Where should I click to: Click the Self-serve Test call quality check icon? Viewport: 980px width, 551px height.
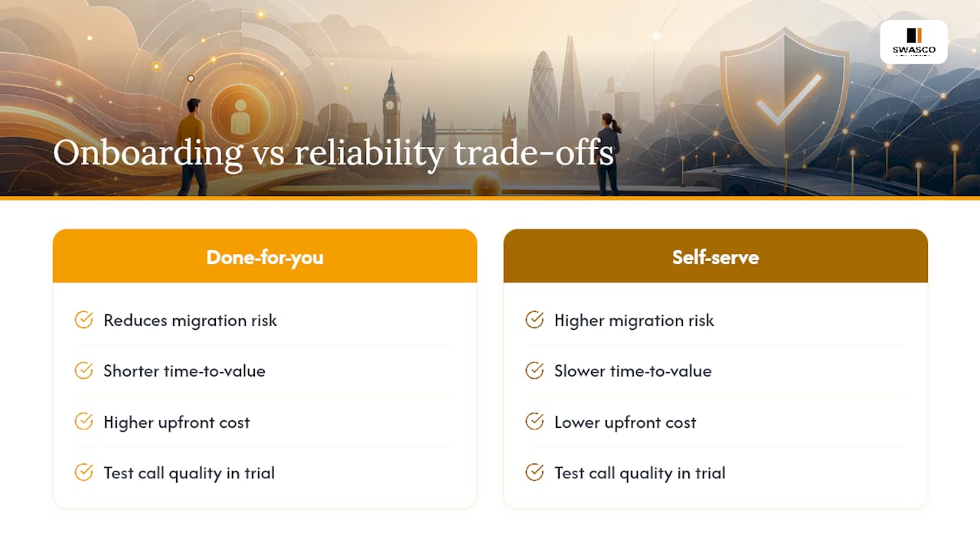534,472
